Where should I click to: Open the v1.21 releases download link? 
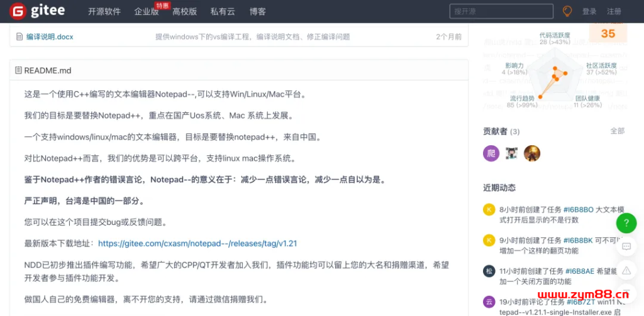tap(197, 243)
